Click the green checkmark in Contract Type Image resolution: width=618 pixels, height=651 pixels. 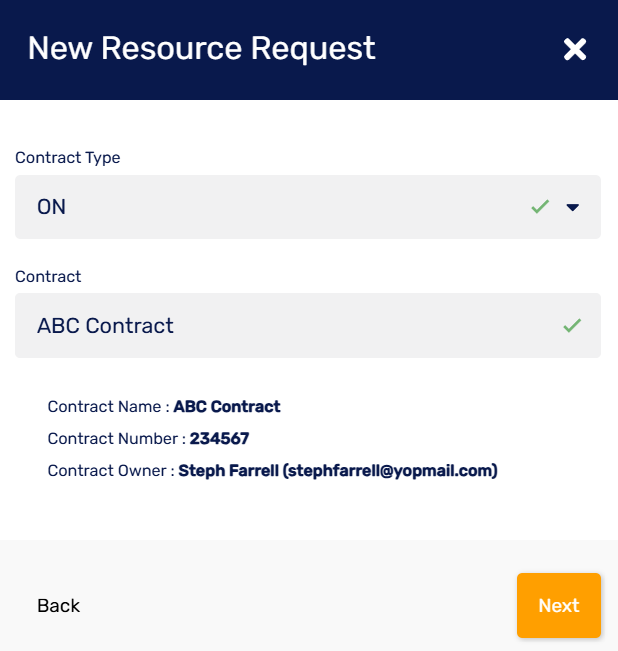point(540,207)
